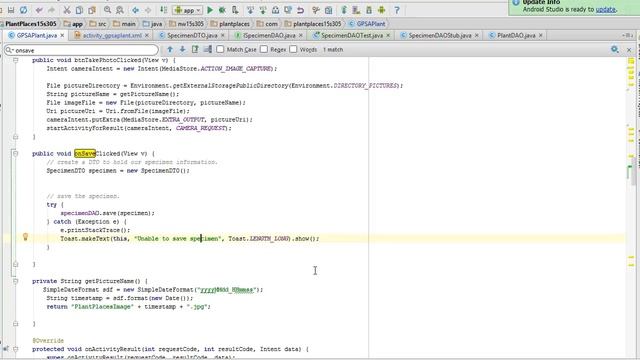Open search bar settings gear icon
The width and height of the screenshot is (640, 360).
click(615, 49)
